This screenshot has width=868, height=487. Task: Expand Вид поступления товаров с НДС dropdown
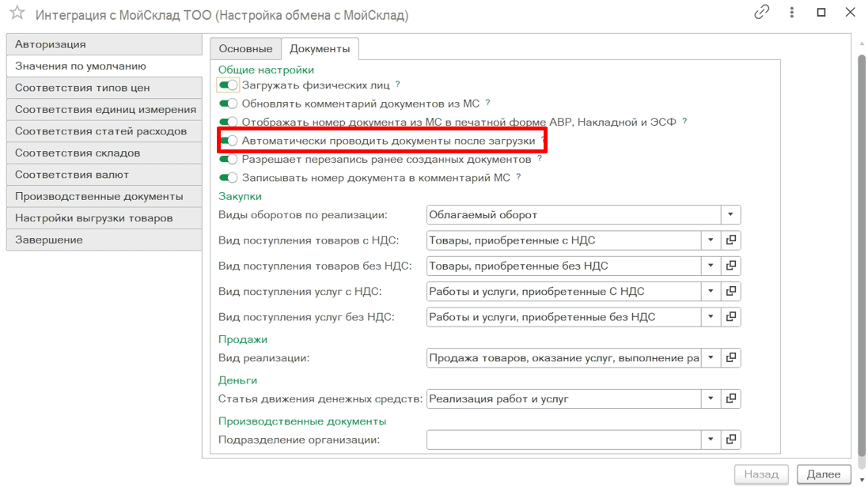click(x=711, y=240)
